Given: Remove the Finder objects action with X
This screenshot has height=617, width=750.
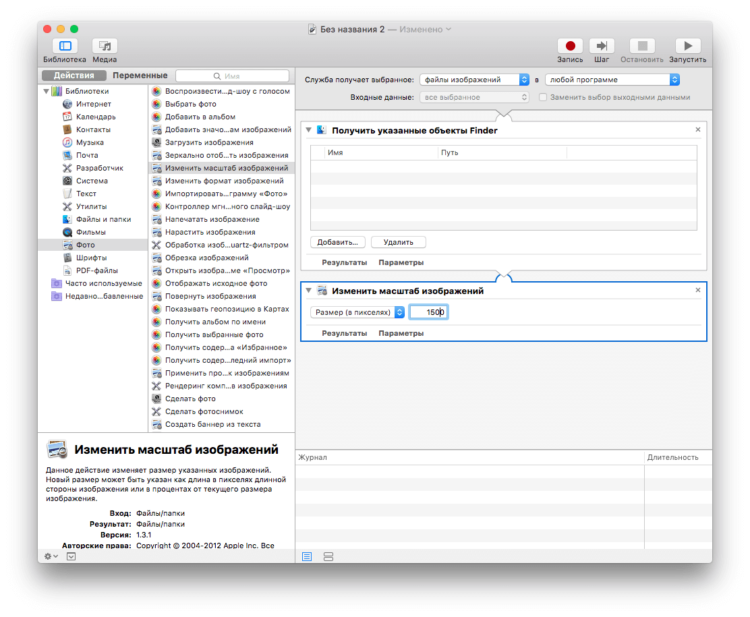Looking at the screenshot, I should coord(698,130).
